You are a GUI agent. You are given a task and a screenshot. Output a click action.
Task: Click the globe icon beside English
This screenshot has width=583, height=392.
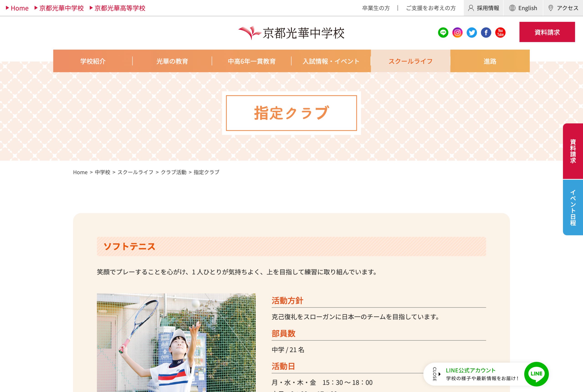point(512,8)
